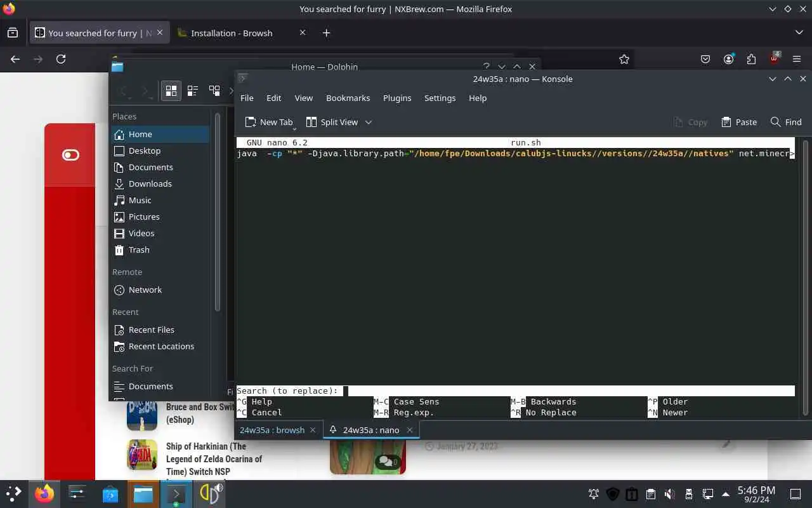Open System Settings from the taskbar

click(x=77, y=493)
